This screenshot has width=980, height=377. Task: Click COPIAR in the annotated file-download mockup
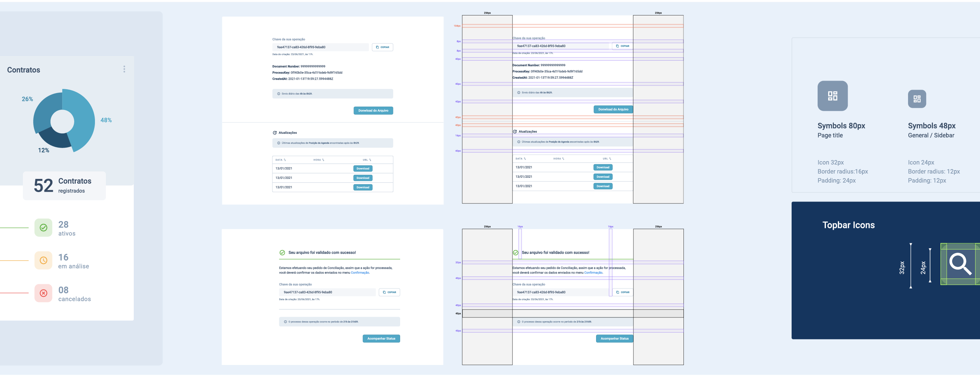[x=622, y=46]
